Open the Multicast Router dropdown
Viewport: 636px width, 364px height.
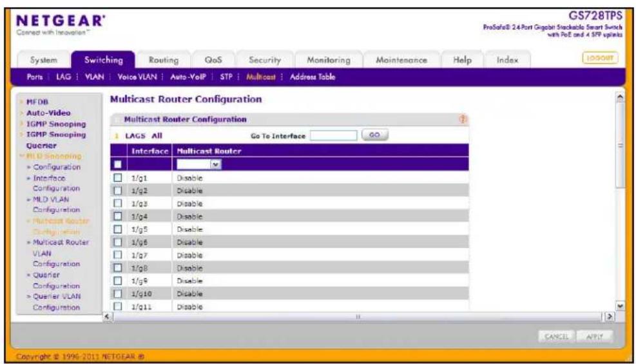(x=198, y=164)
